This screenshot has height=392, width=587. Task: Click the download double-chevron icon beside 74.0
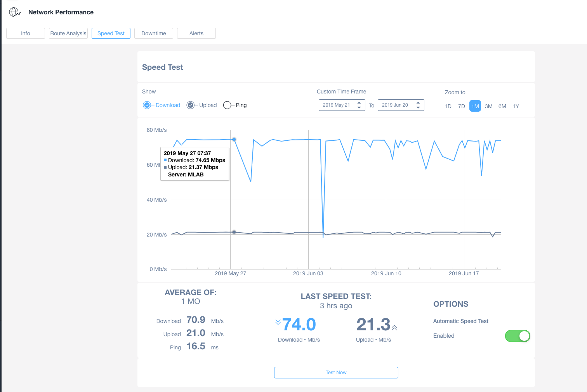point(278,322)
